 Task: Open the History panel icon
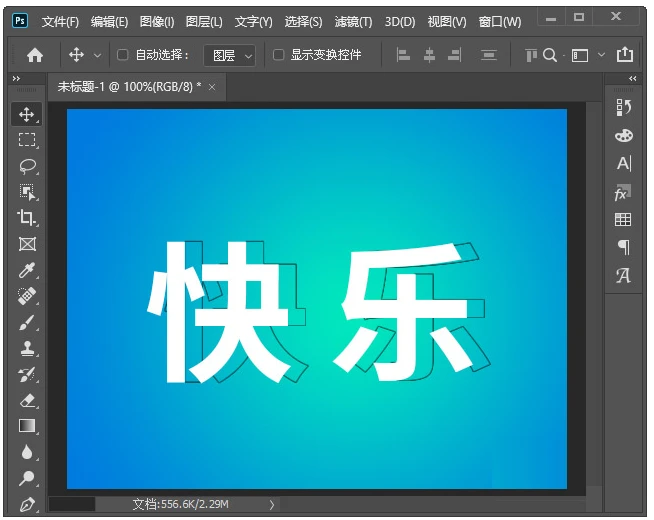tap(624, 108)
